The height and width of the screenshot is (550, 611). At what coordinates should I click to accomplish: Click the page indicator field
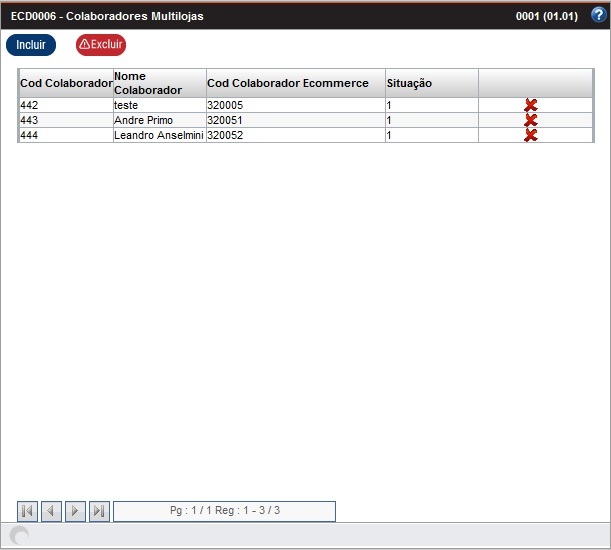pos(224,511)
